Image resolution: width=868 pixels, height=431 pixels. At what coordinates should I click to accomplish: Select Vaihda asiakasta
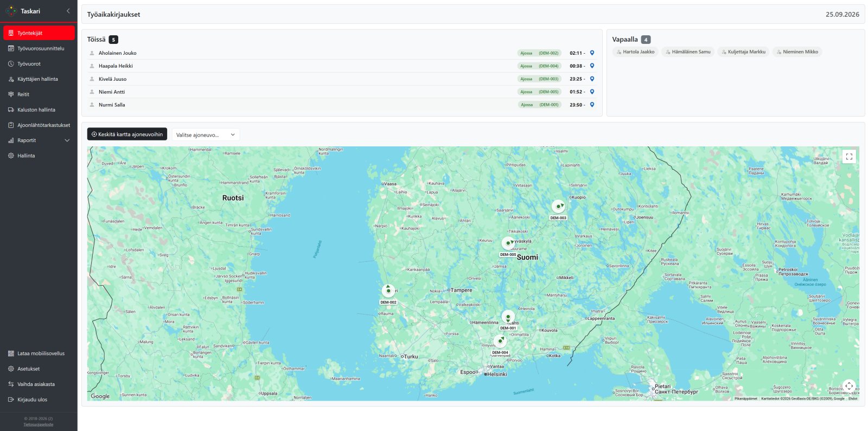point(39,384)
